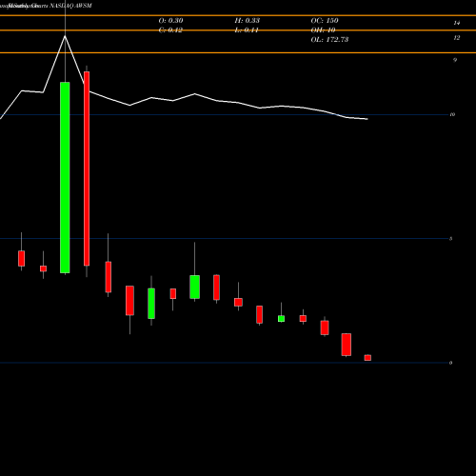This screenshot has width=476, height=476.
Task: Click the tallest red candlestick
Action: (x=87, y=169)
